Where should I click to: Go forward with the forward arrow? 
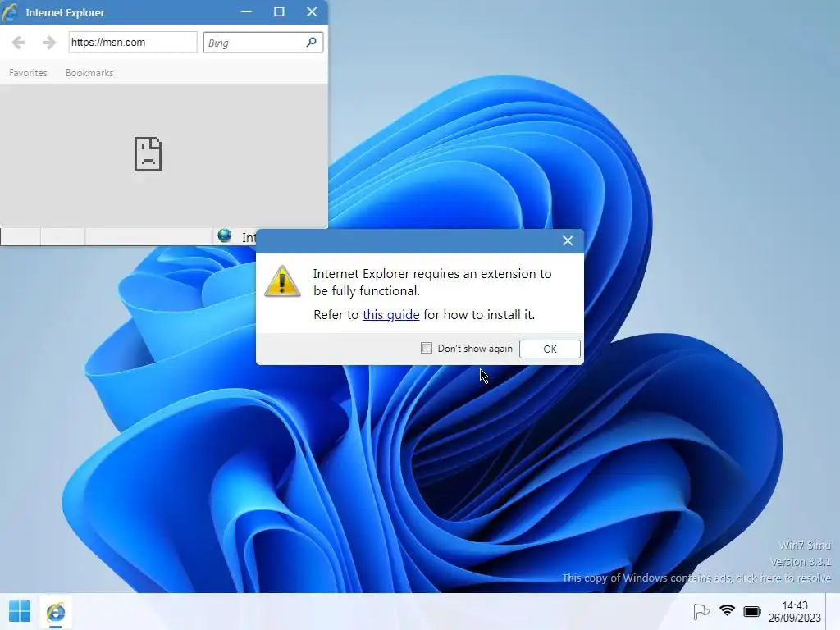pos(49,43)
